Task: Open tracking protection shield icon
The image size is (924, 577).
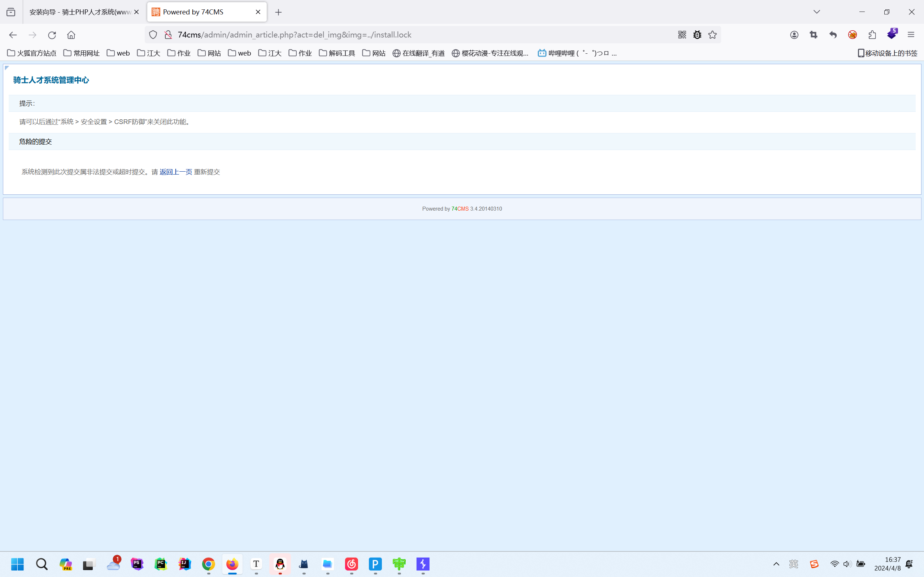Action: [x=153, y=35]
